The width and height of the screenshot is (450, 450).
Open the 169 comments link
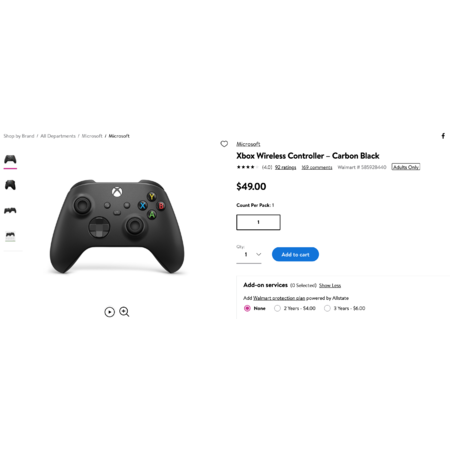pos(317,167)
